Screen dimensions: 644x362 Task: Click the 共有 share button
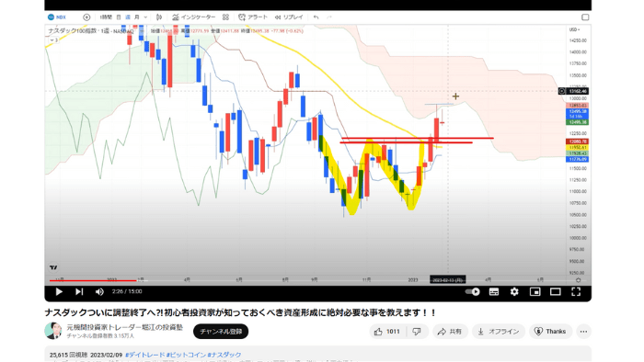[450, 332]
